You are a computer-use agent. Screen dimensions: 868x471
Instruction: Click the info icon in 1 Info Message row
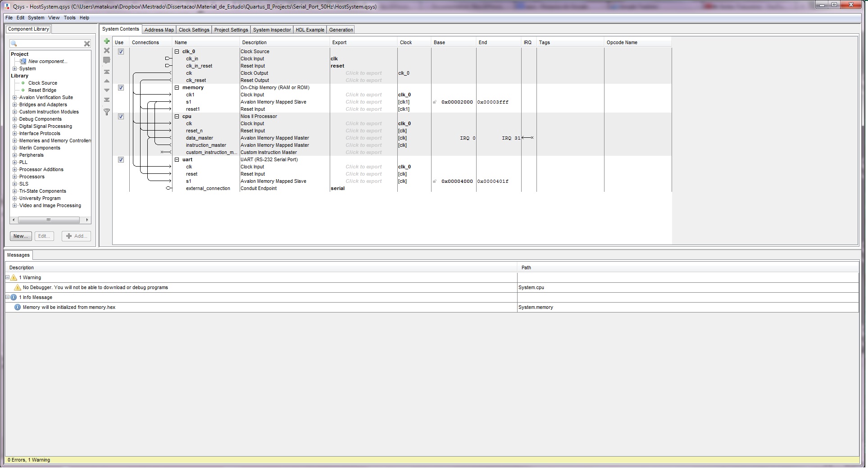coord(14,297)
